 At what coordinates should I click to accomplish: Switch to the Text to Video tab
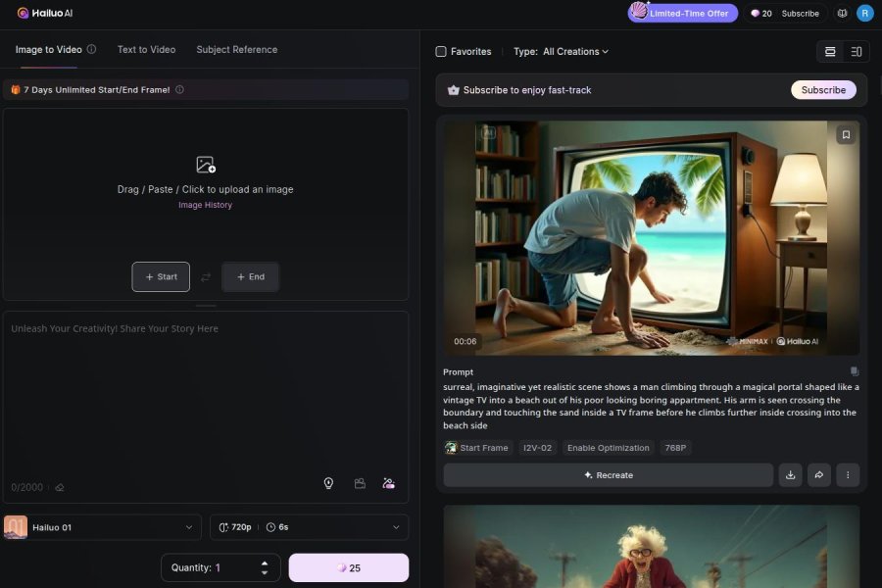point(146,50)
